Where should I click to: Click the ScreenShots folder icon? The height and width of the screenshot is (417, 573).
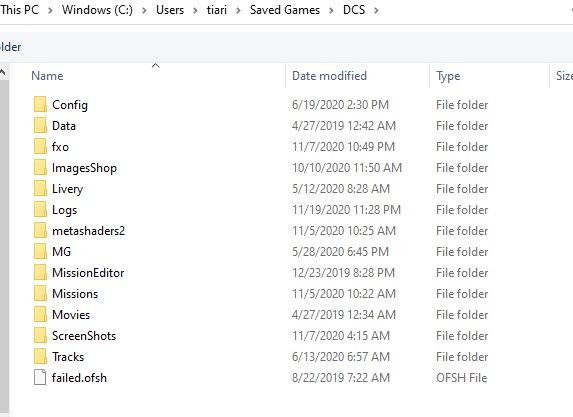click(40, 336)
